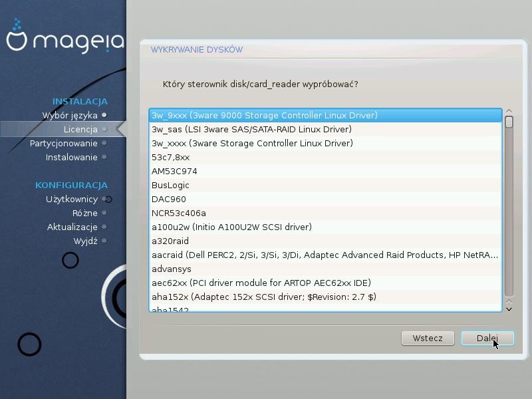Click the scroll down arrow below list scrollbar
Screen dimensions: 532x399
(509, 309)
